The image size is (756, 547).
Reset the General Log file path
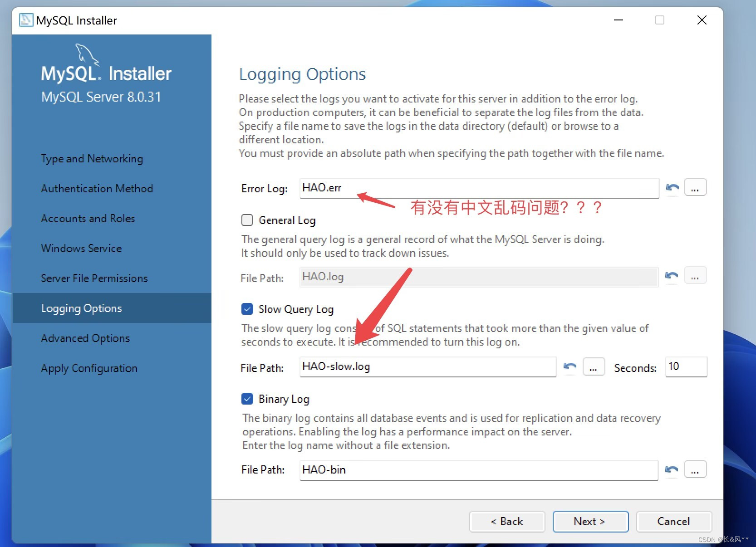pyautogui.click(x=672, y=276)
